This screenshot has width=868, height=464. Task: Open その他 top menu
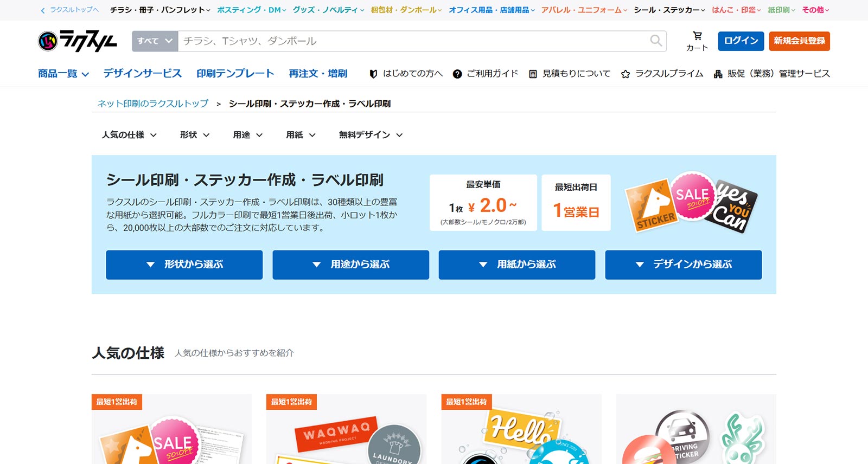815,10
